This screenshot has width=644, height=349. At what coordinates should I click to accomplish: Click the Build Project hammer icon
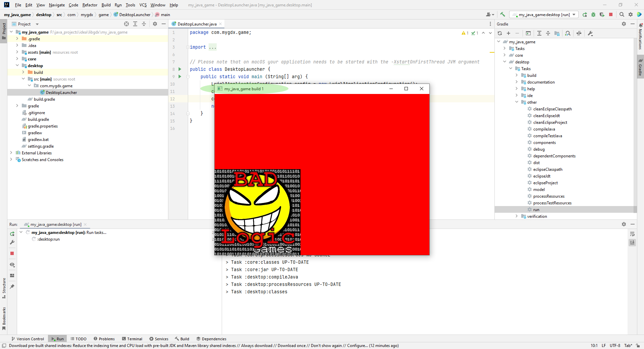[502, 14]
